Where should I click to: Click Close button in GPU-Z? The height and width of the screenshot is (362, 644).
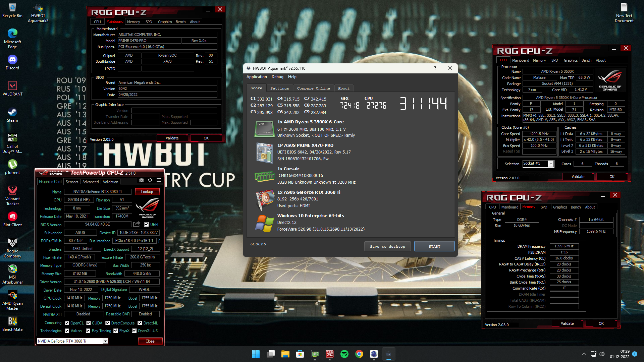click(150, 341)
